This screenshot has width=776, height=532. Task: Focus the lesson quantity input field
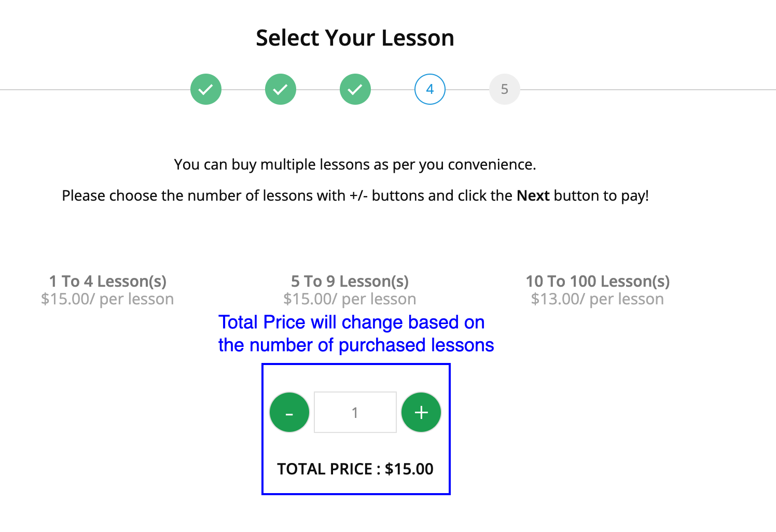point(355,413)
